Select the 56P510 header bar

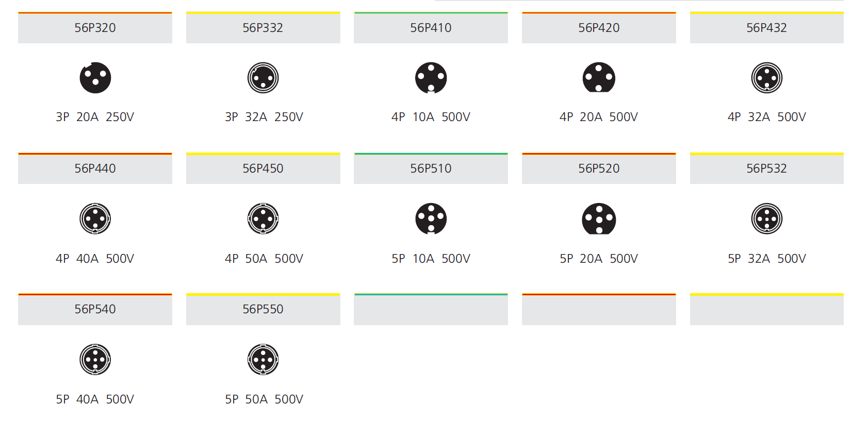(x=431, y=168)
